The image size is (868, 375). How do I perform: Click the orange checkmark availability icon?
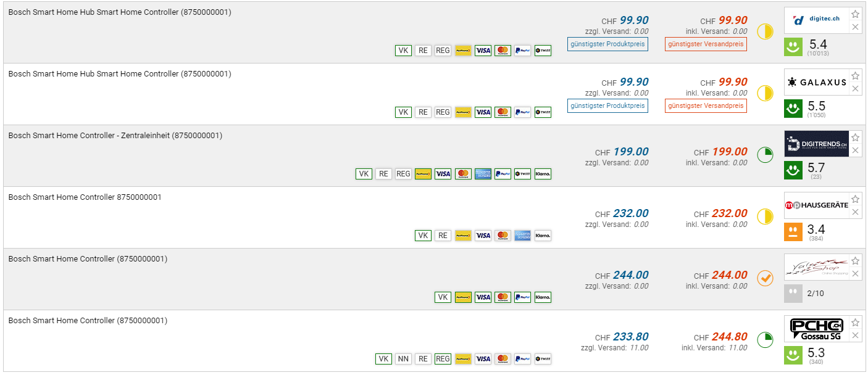[x=765, y=278]
